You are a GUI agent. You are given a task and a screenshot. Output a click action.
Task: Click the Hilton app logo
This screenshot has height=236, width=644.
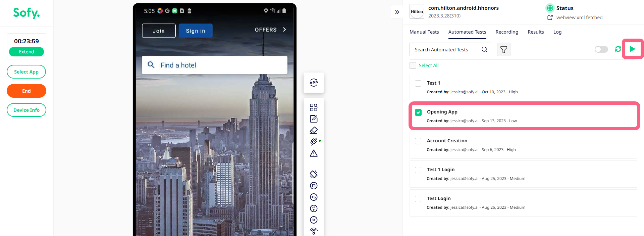417,11
